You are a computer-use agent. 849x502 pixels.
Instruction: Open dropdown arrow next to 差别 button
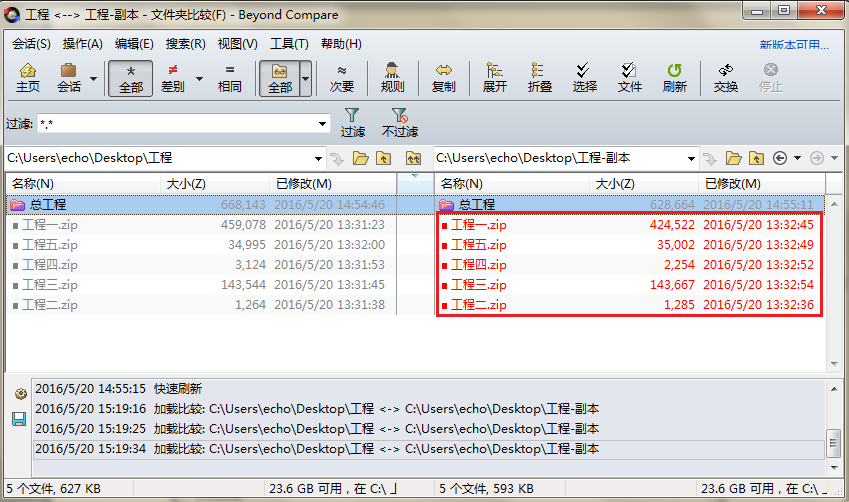click(x=199, y=79)
